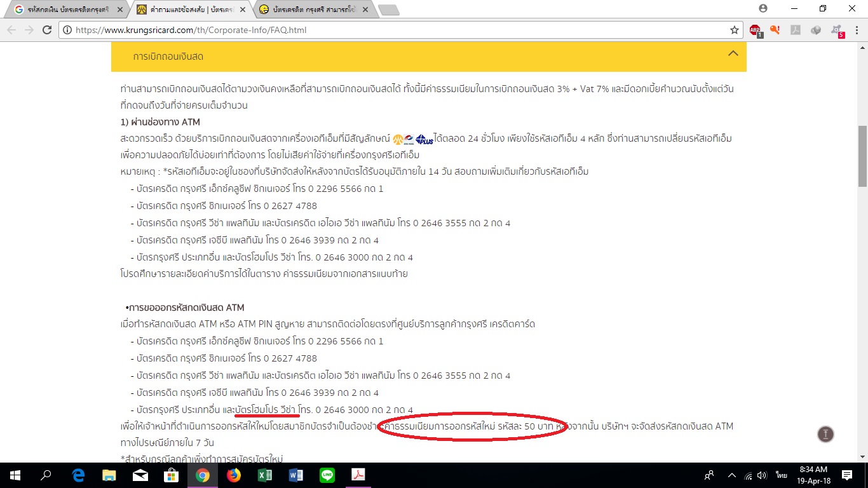Open Adblock Plus extension icon
868x488 pixels.
754,30
